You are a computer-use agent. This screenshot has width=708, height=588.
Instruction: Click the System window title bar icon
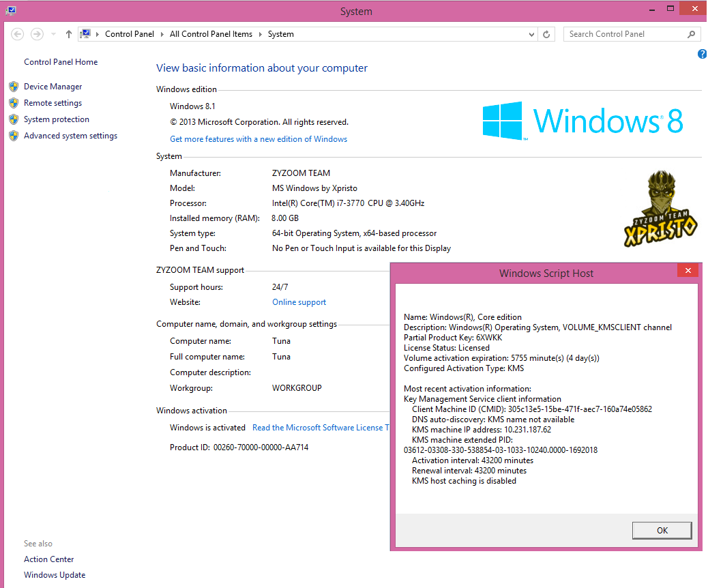pos(11,10)
